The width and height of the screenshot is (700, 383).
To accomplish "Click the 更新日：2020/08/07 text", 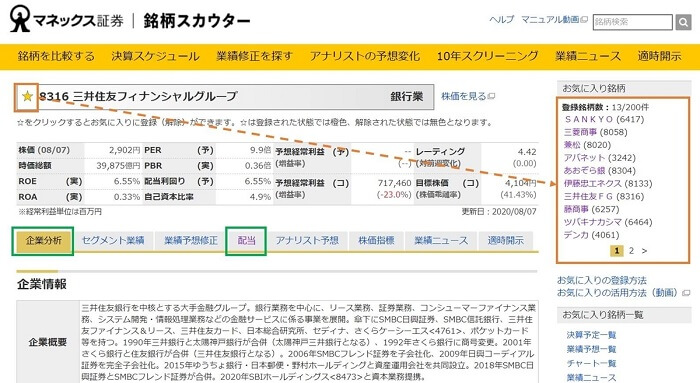I will pyautogui.click(x=499, y=212).
